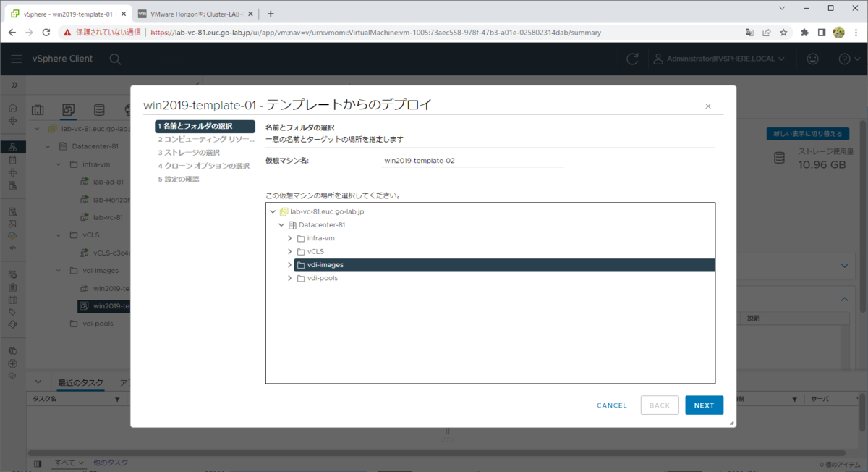Collapse lab-vc-81.euc.go-lab.jp node in dialog tree
The image size is (868, 472).
tap(273, 212)
